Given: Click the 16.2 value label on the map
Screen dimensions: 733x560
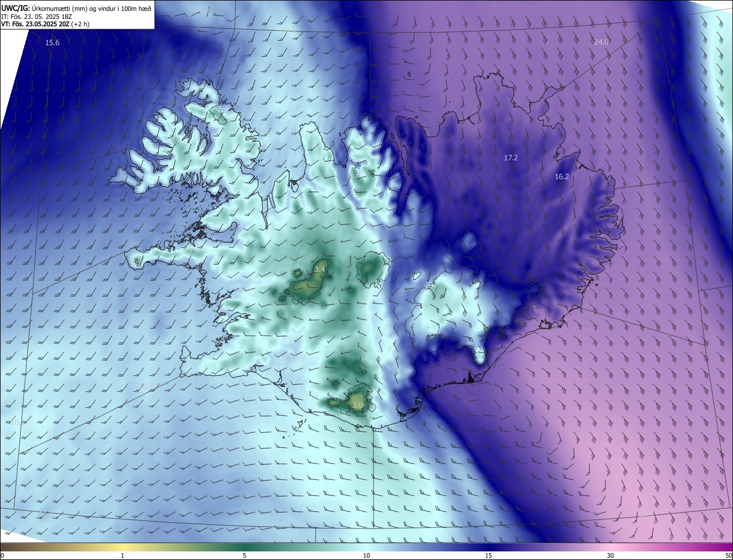Looking at the screenshot, I should click(562, 177).
